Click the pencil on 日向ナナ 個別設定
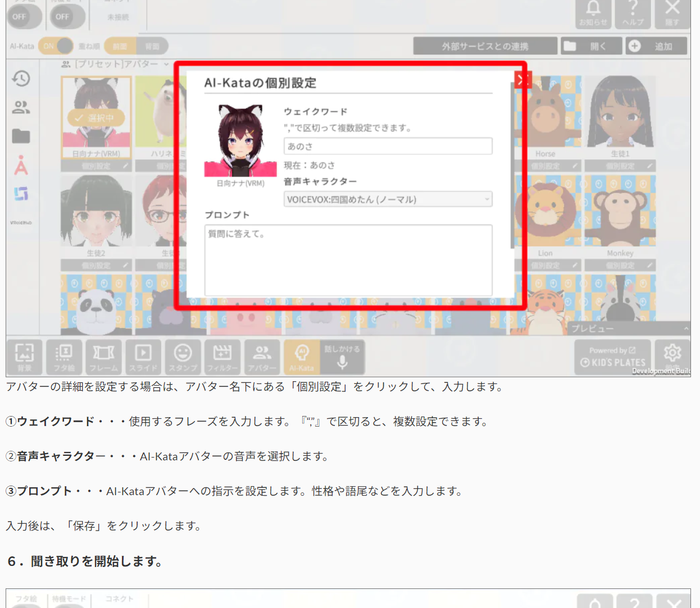 125,166
